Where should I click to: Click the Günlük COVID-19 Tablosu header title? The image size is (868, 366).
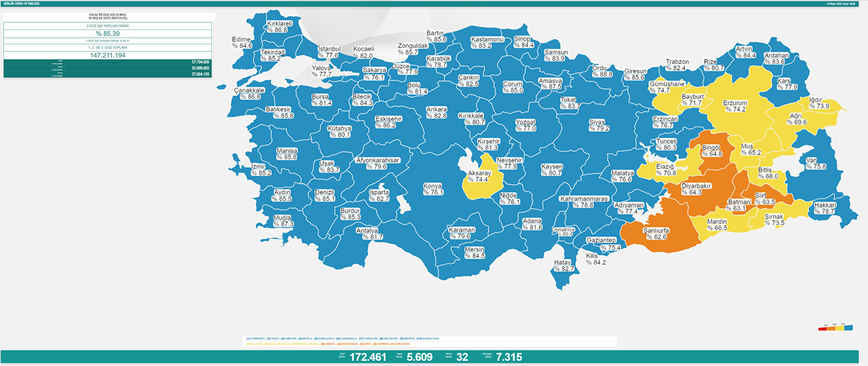pos(21,3)
